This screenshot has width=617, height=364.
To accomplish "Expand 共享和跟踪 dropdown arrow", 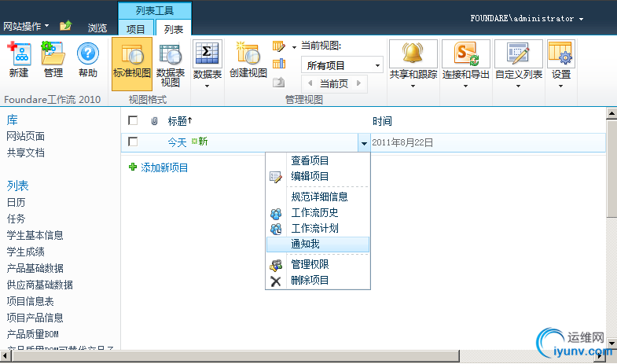I will (x=413, y=86).
